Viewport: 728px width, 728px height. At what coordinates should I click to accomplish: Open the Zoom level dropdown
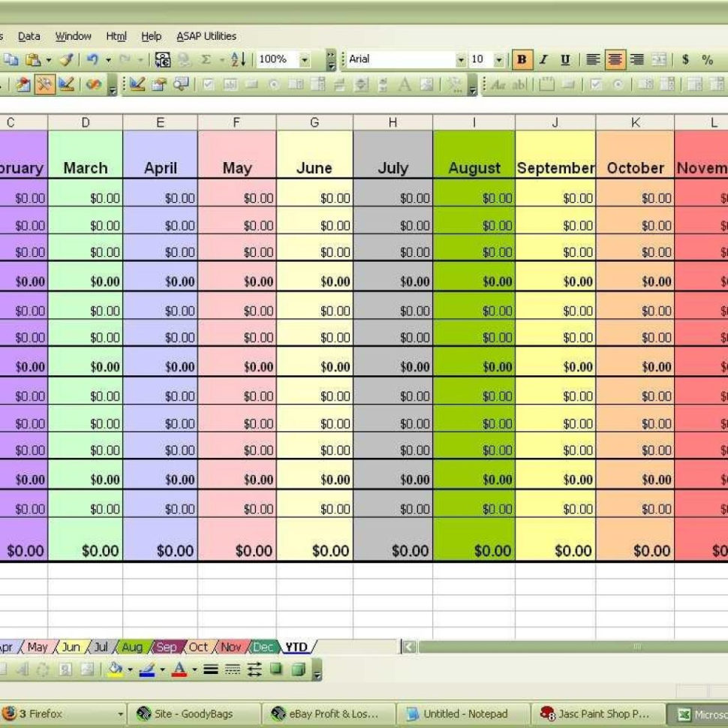coord(304,59)
